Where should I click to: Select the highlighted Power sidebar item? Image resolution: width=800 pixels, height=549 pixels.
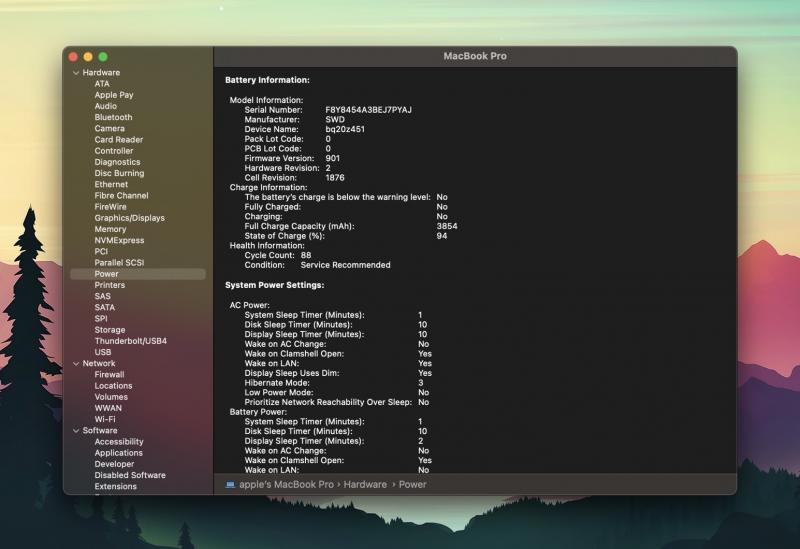[138, 274]
